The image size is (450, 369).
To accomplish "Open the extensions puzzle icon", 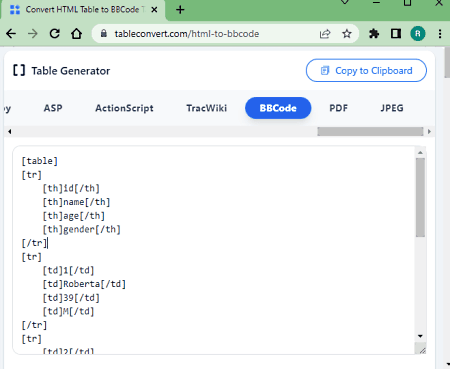I will coord(374,34).
